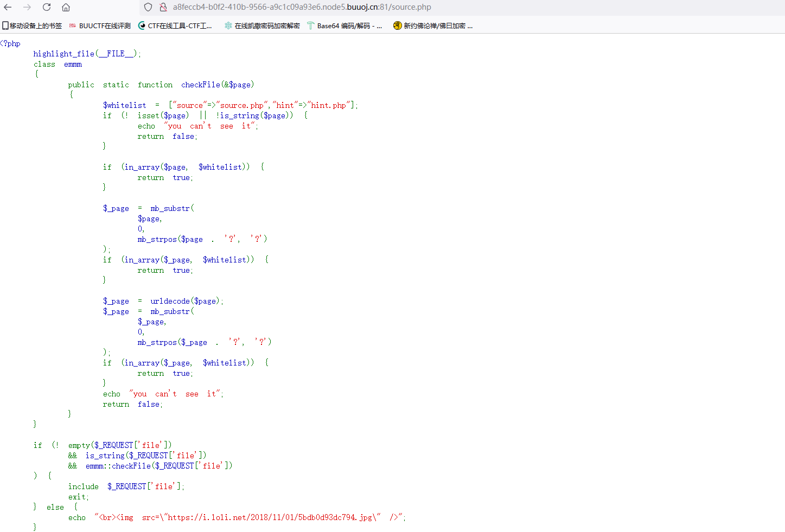Show connection security info via lock icon
The image size is (785, 532).
[163, 7]
